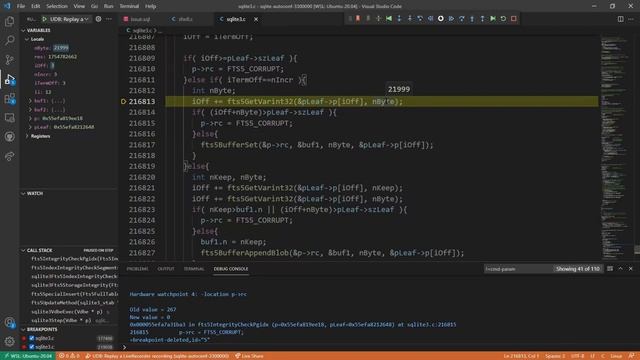This screenshot has height=360, width=640.
Task: Expand the buf1 variable
Action: 30,100
